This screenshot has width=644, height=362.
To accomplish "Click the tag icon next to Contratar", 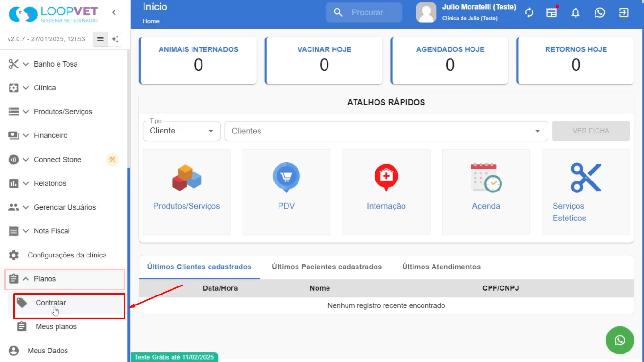I will click(22, 303).
